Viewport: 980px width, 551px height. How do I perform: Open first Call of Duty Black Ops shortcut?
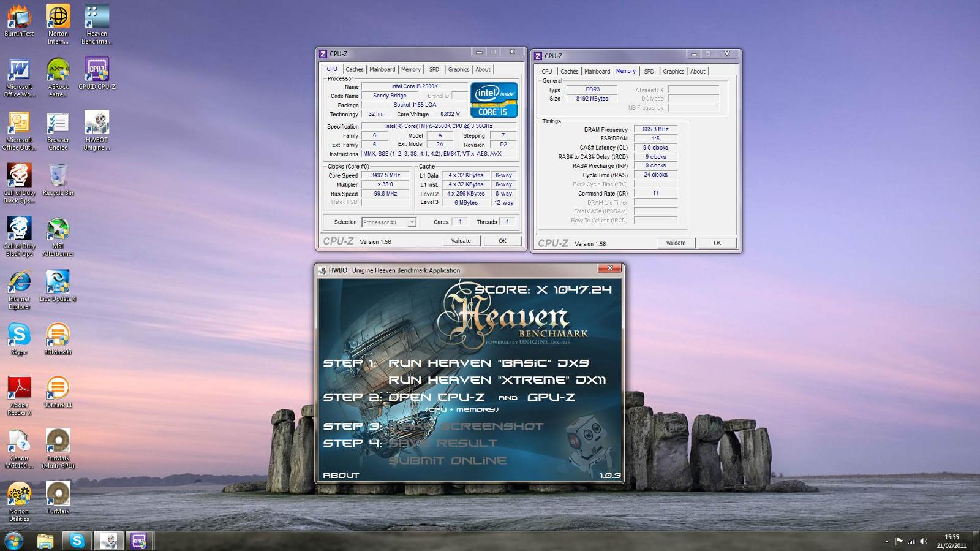tap(19, 184)
